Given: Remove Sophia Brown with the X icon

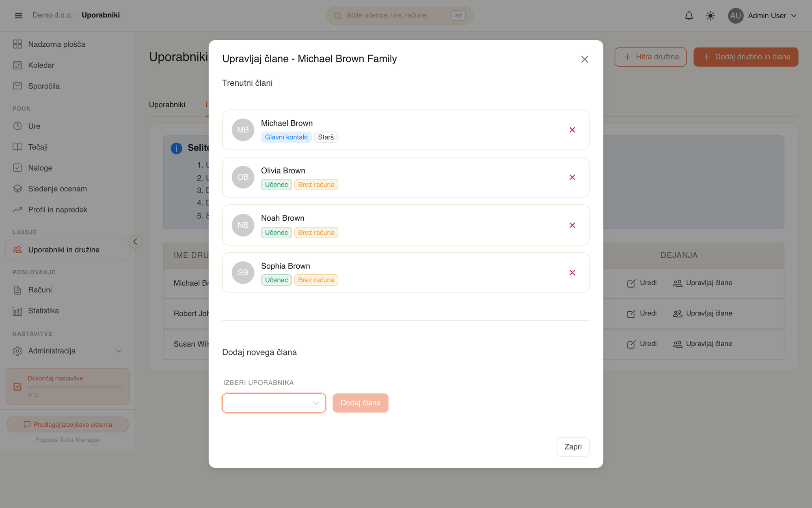Looking at the screenshot, I should 572,273.
